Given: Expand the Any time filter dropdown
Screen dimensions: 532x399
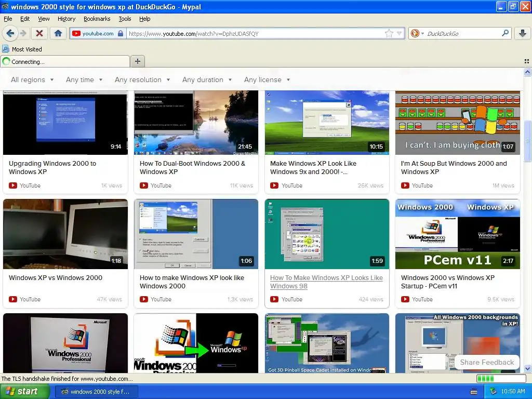Looking at the screenshot, I should click(84, 79).
